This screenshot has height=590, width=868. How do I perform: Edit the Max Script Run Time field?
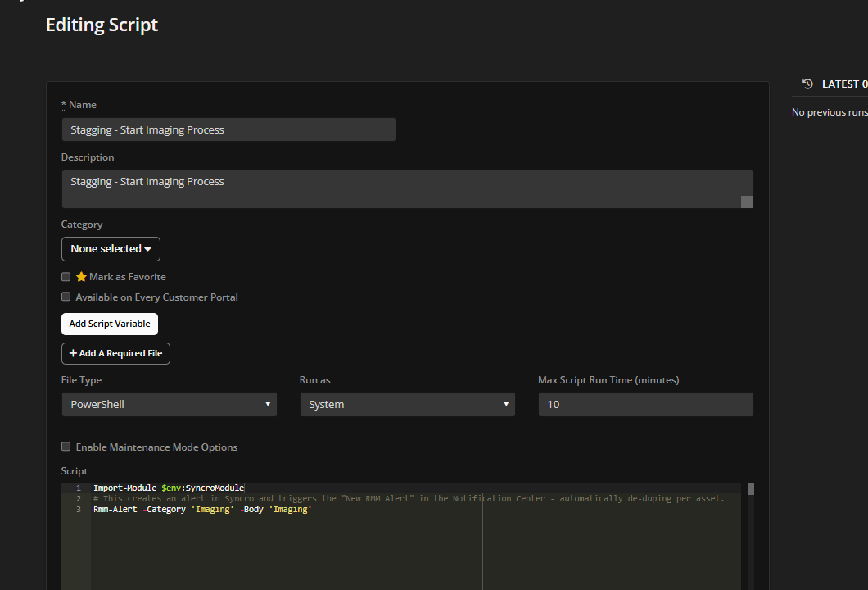[646, 405]
